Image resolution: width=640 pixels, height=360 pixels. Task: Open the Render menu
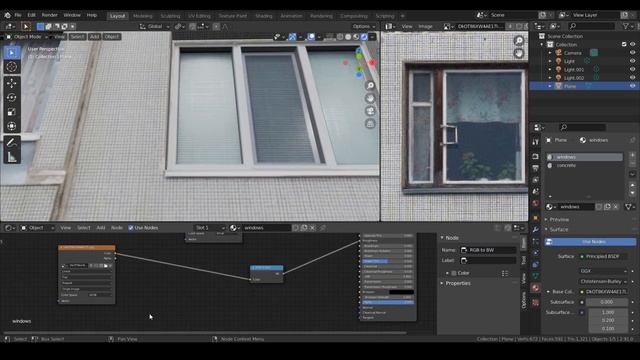pos(49,15)
